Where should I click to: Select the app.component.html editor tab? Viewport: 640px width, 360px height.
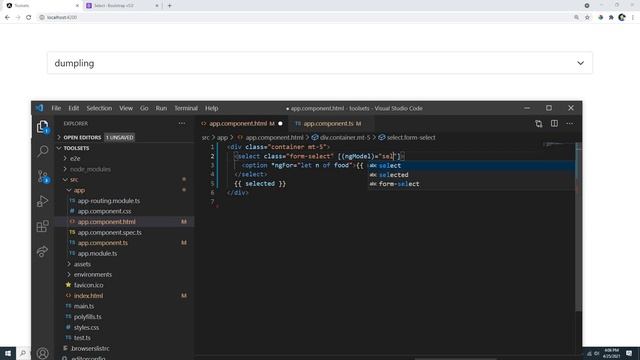click(241, 123)
